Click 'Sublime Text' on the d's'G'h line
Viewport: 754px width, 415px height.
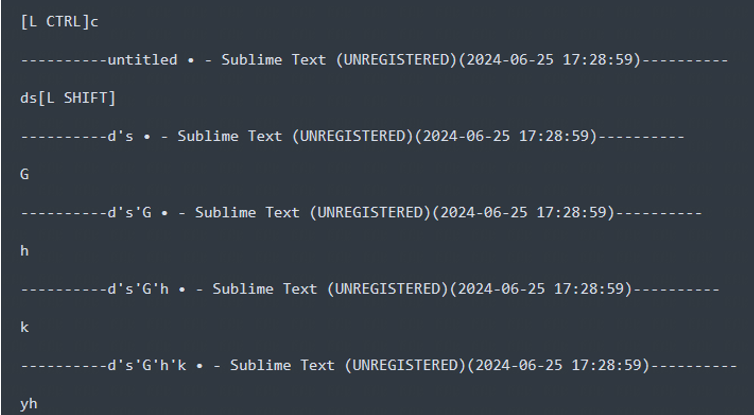[264, 289]
